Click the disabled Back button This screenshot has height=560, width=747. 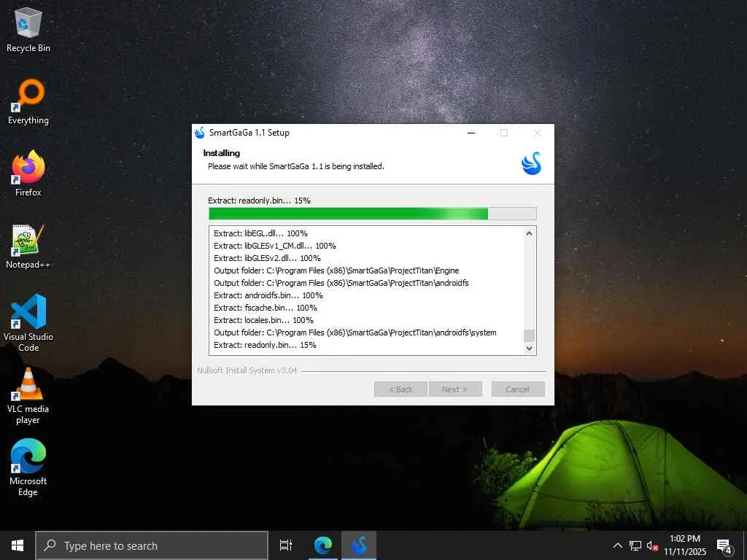(400, 389)
